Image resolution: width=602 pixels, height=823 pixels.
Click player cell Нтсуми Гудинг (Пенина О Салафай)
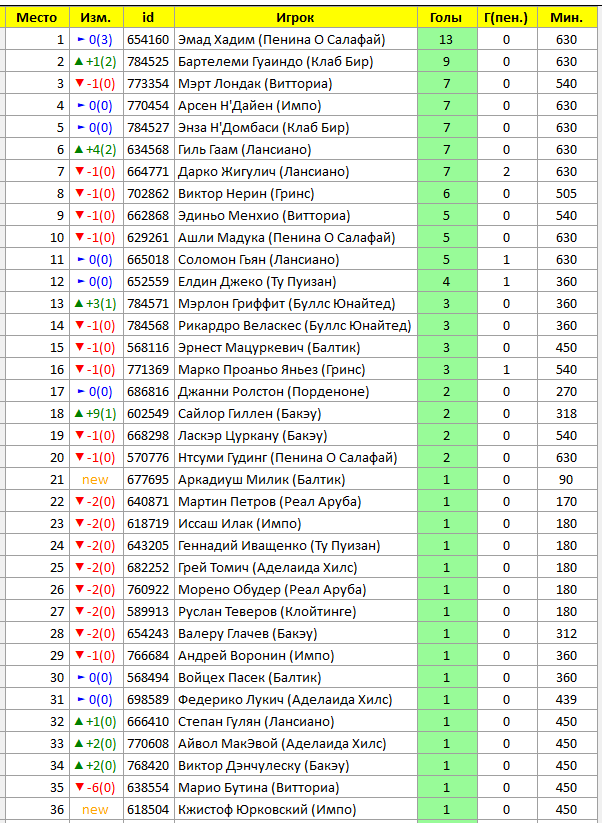(295, 458)
